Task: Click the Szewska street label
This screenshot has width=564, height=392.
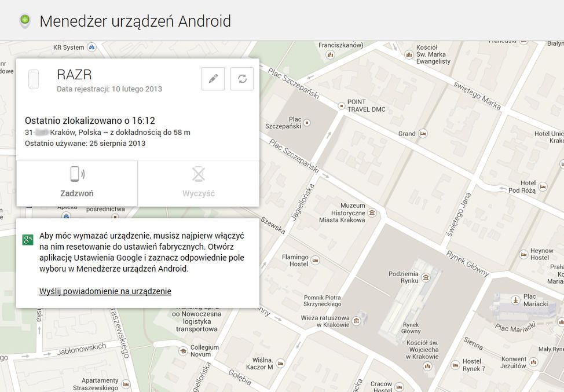Action: point(273,225)
